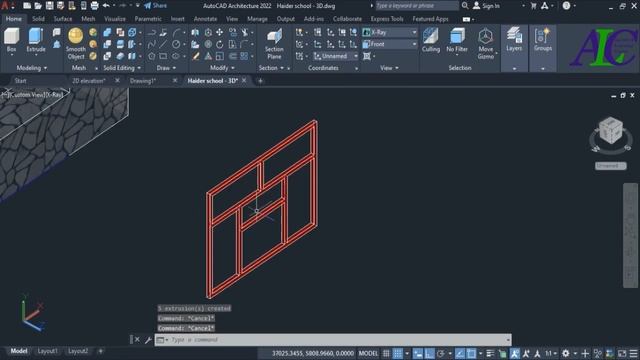This screenshot has height=360, width=640.
Task: Click the Plot printer icon
Action: tap(94, 6)
